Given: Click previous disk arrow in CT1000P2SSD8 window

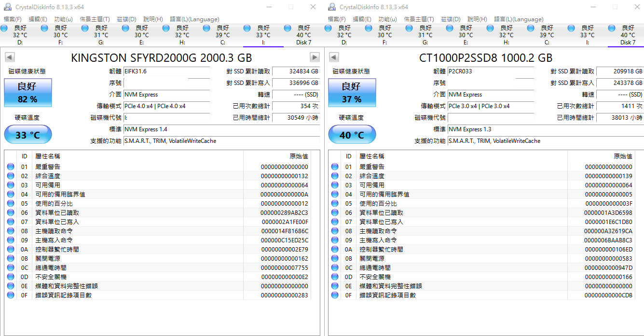Looking at the screenshot, I should coord(333,57).
